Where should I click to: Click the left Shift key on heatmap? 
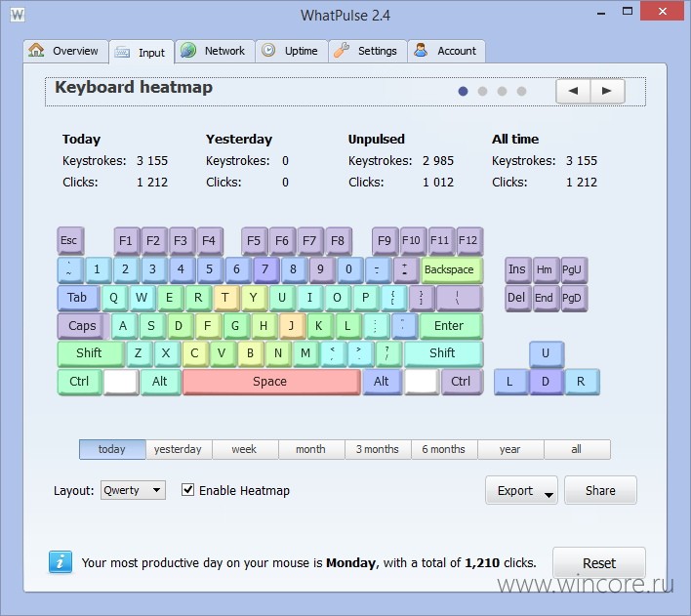coord(91,353)
